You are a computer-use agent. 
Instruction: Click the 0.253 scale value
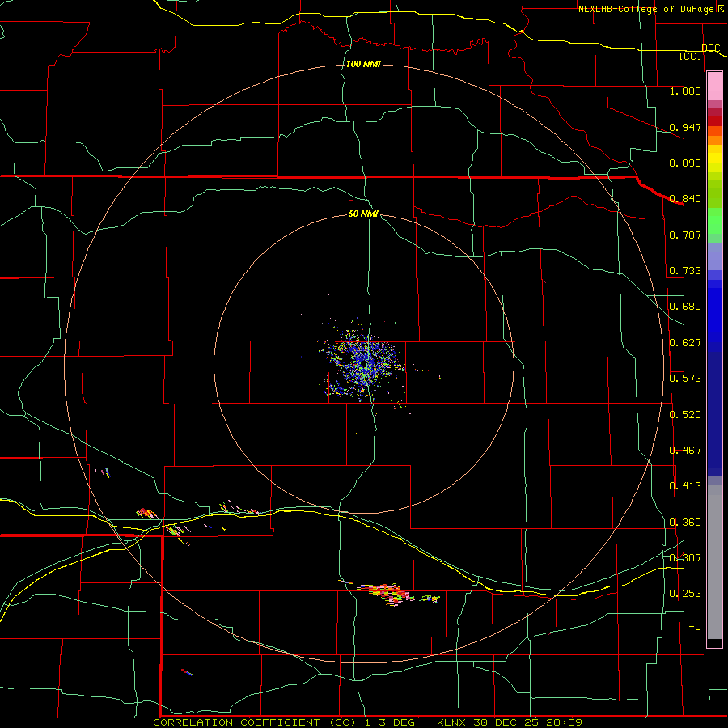click(685, 594)
